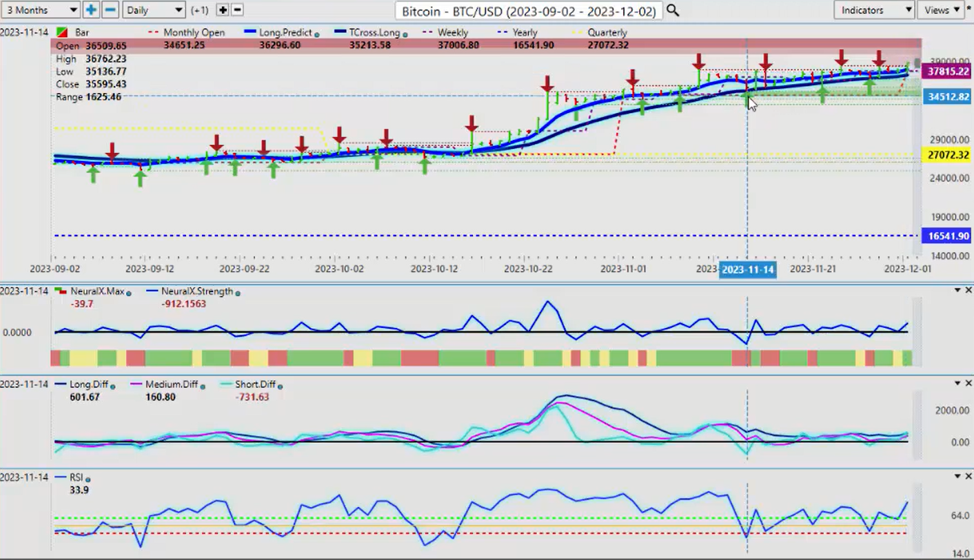
Task: Open the Short.Diff settings dot
Action: click(280, 386)
